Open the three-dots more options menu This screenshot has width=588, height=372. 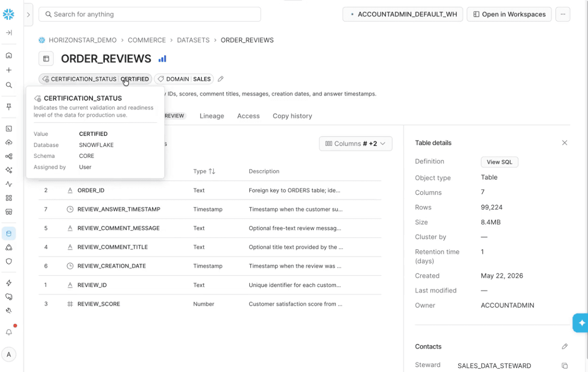(x=563, y=14)
